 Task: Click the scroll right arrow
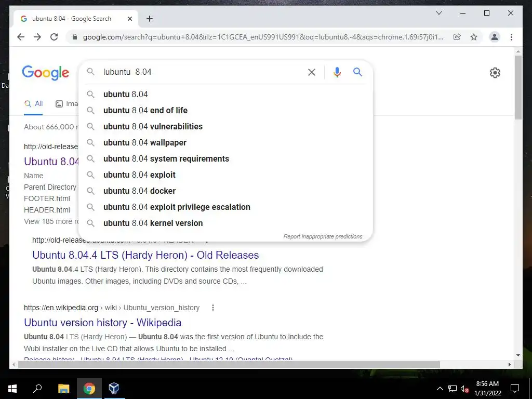[x=509, y=365]
